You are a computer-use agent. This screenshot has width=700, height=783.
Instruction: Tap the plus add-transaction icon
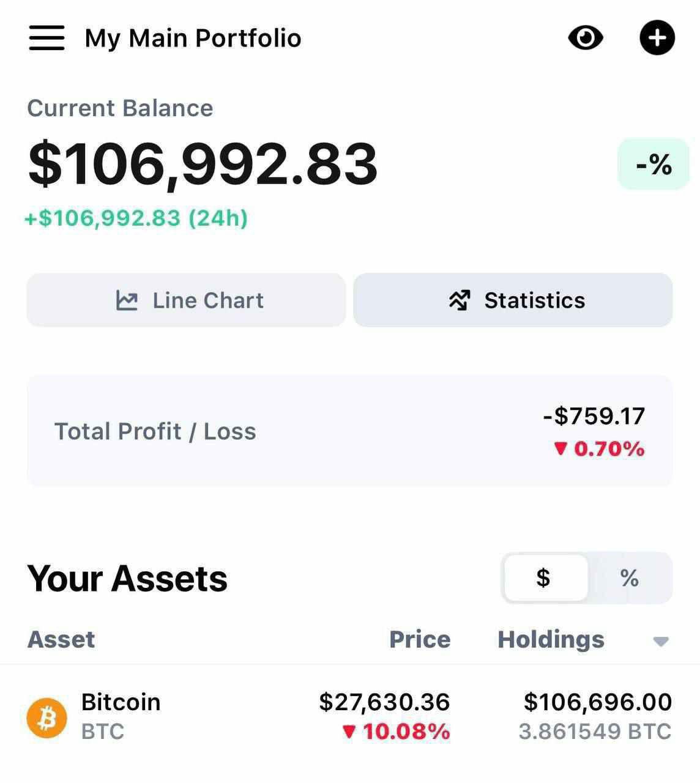coord(657,38)
